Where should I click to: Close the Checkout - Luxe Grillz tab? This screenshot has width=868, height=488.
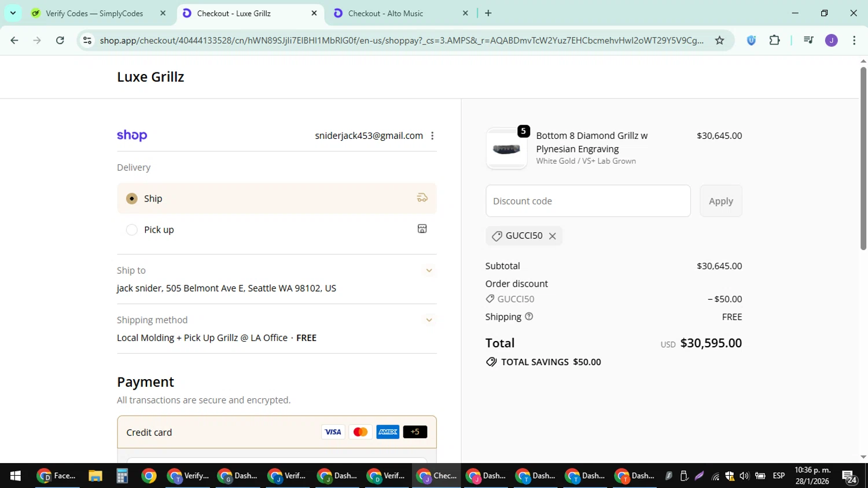tap(314, 13)
